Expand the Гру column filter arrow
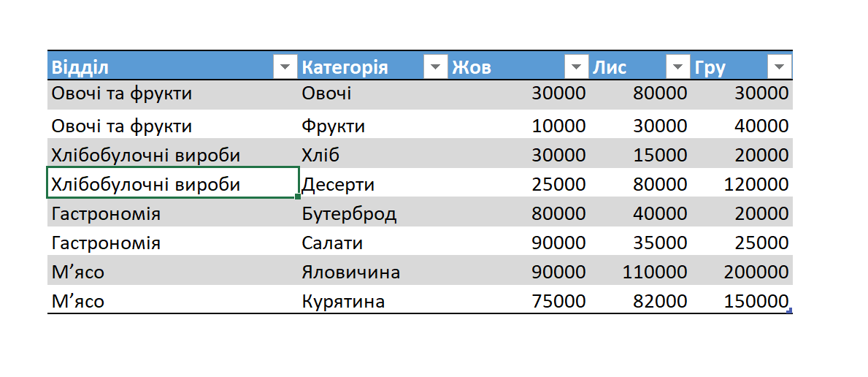The image size is (868, 377). pos(780,68)
